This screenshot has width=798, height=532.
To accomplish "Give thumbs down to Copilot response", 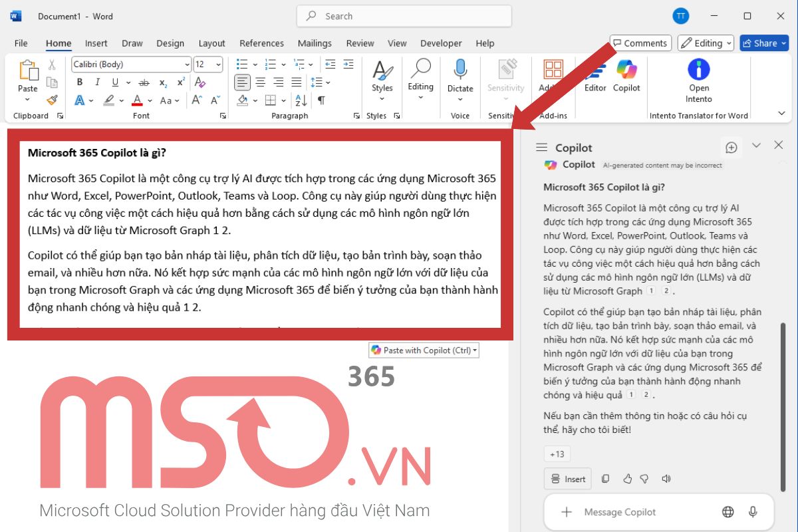I will tap(644, 479).
